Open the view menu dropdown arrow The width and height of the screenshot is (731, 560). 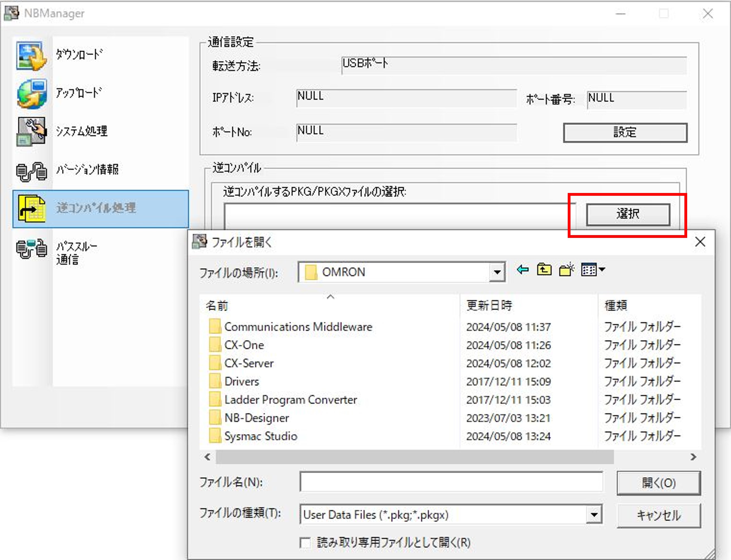point(602,269)
